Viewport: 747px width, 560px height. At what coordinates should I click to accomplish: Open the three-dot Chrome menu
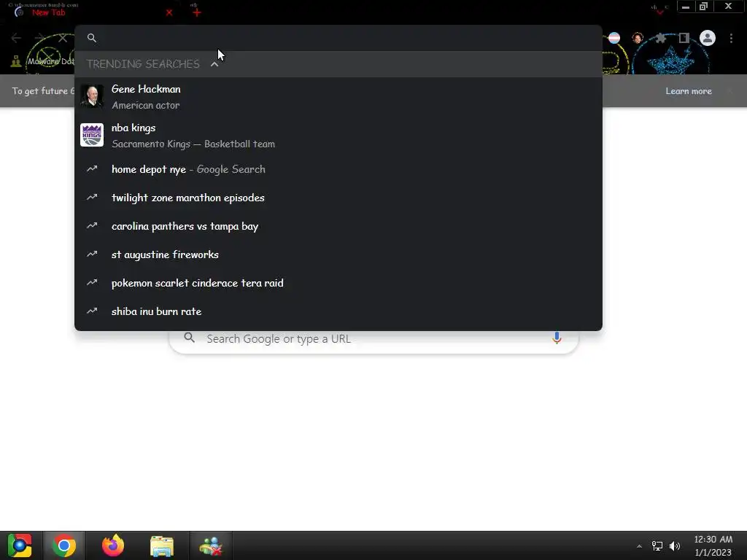coord(731,38)
